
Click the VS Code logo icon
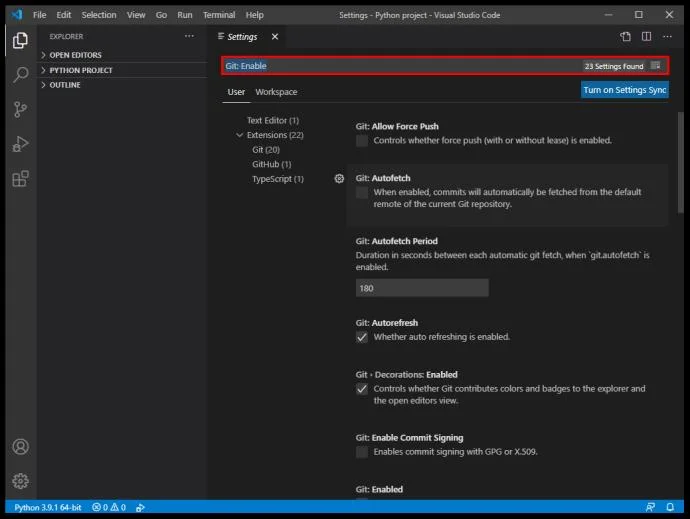tap(17, 15)
